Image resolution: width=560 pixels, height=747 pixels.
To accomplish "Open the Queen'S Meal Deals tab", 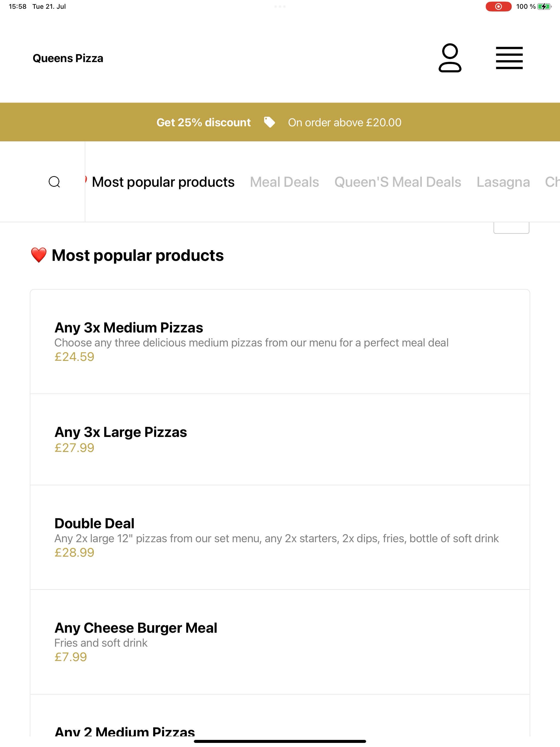I will pos(398,182).
